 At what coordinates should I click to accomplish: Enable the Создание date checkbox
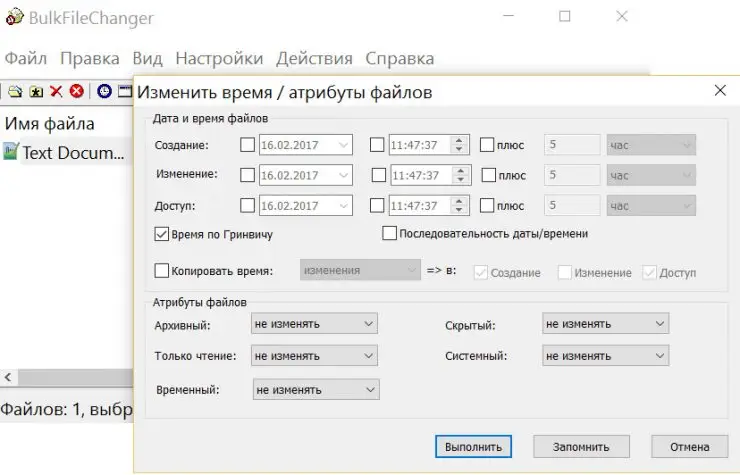[x=247, y=144]
